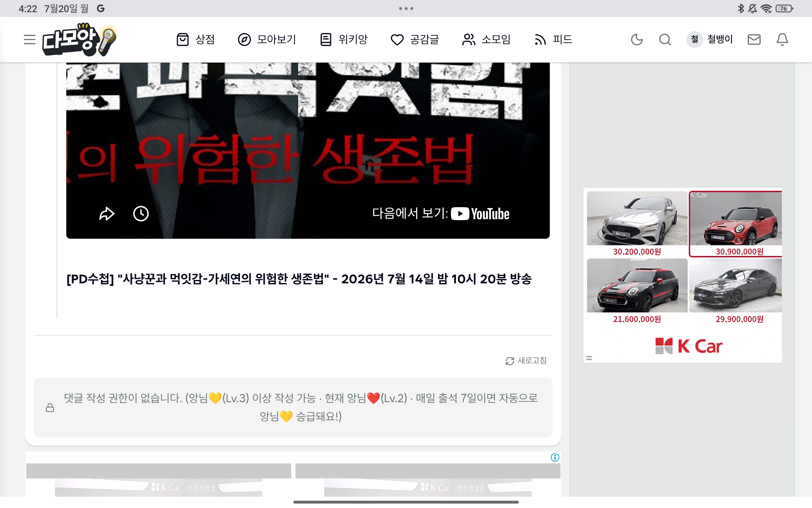
Task: Click the Wi-Fi status icon
Action: click(766, 8)
